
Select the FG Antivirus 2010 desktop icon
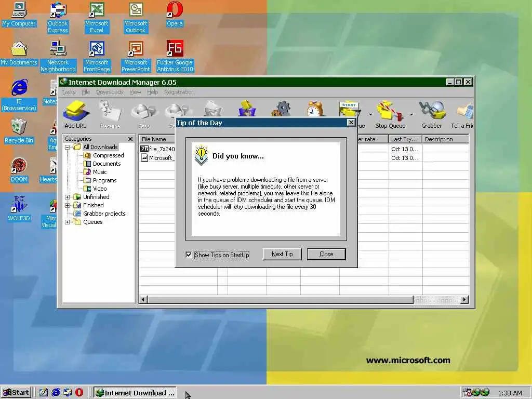[x=175, y=57]
